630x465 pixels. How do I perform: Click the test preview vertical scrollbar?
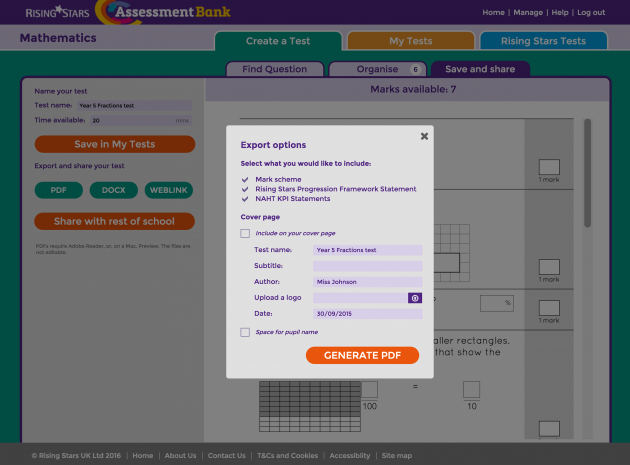coord(587,173)
